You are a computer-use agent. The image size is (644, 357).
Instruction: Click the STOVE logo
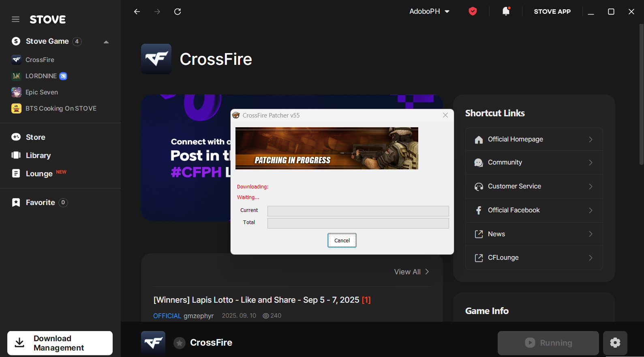48,19
